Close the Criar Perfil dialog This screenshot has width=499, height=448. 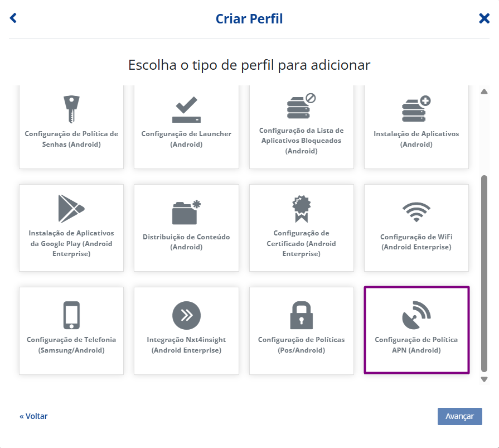pos(484,18)
